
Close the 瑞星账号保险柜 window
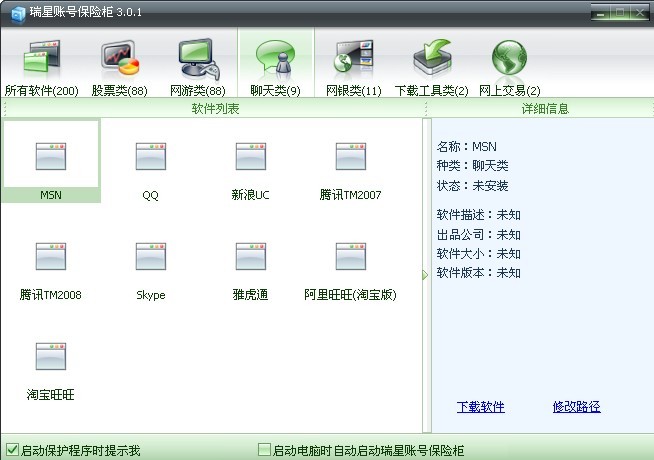pos(639,13)
